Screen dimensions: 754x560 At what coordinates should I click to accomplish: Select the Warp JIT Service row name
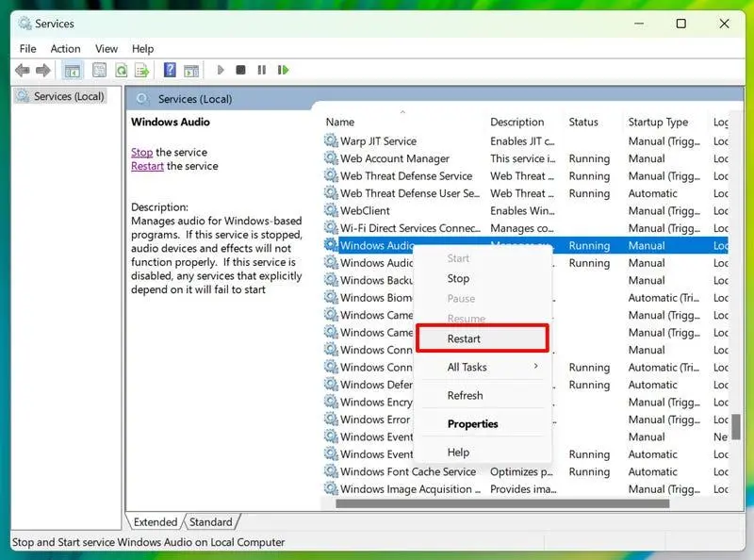(379, 141)
